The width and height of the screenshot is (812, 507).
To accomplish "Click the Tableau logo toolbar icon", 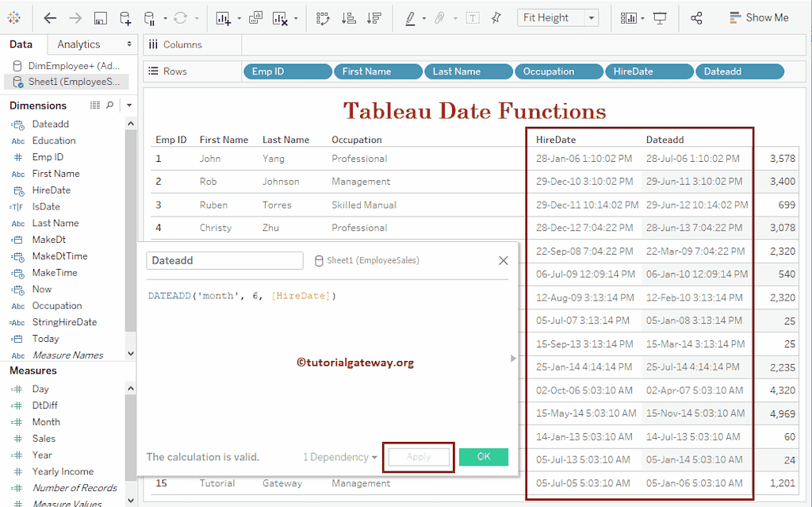I will pos(13,17).
